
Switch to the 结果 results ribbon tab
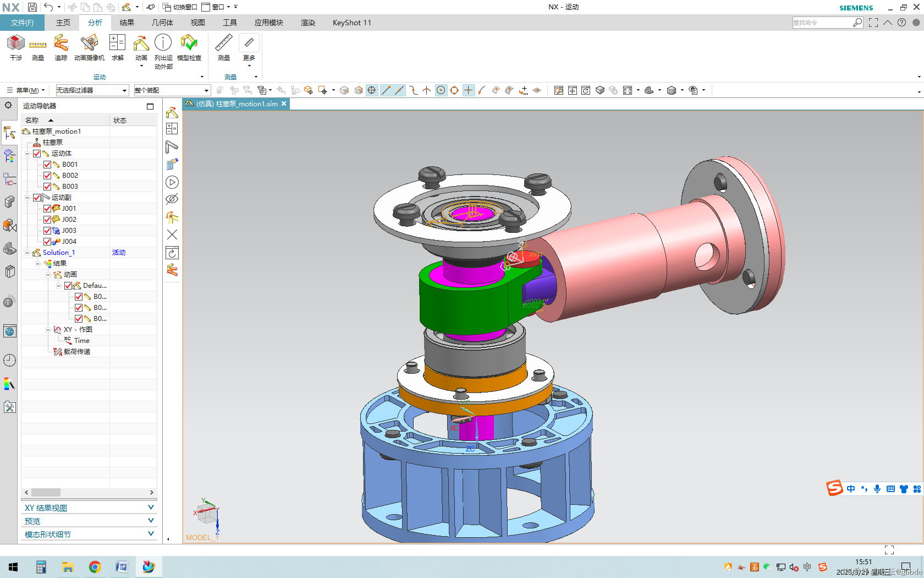click(127, 23)
